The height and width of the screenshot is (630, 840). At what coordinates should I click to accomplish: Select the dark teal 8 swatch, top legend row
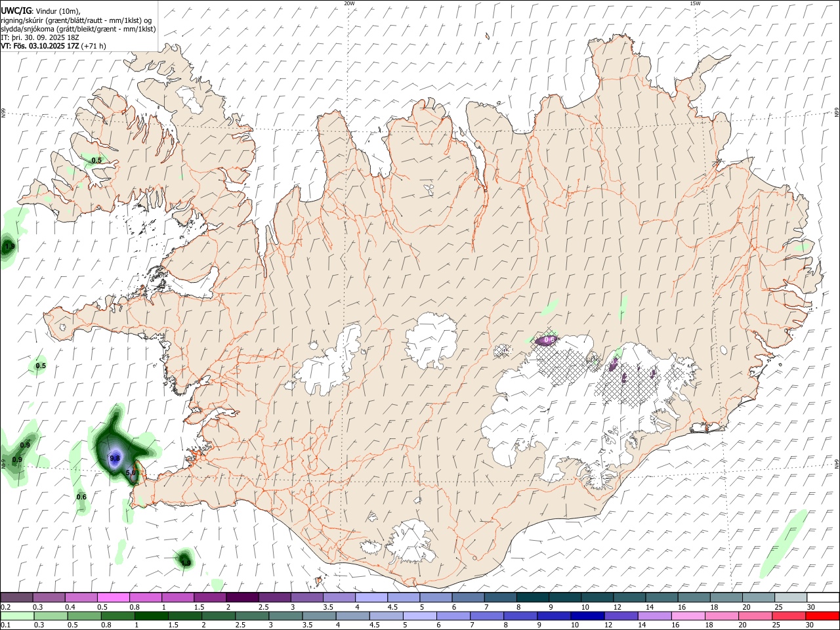[532, 597]
